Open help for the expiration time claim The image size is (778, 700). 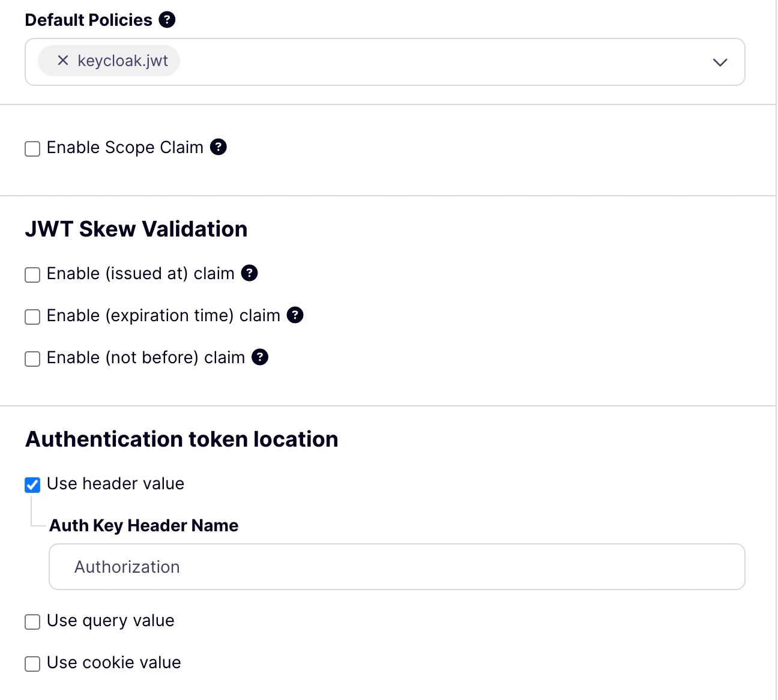coord(295,315)
